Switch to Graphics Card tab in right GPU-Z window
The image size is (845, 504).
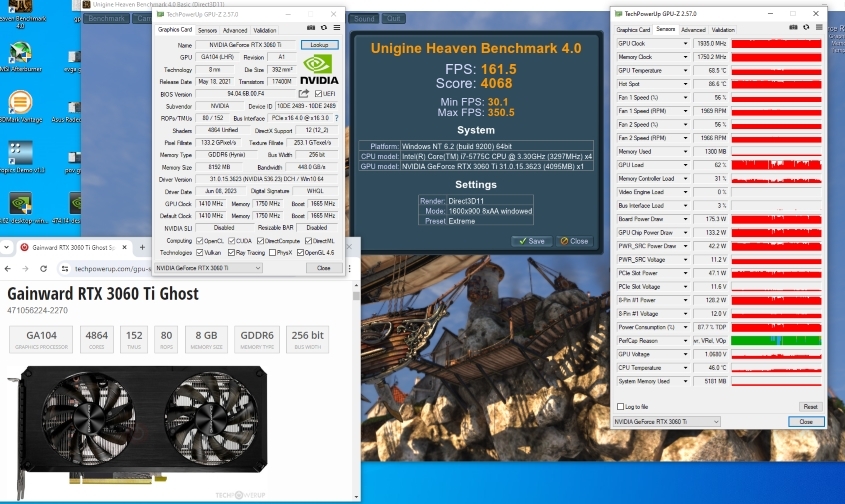click(633, 30)
